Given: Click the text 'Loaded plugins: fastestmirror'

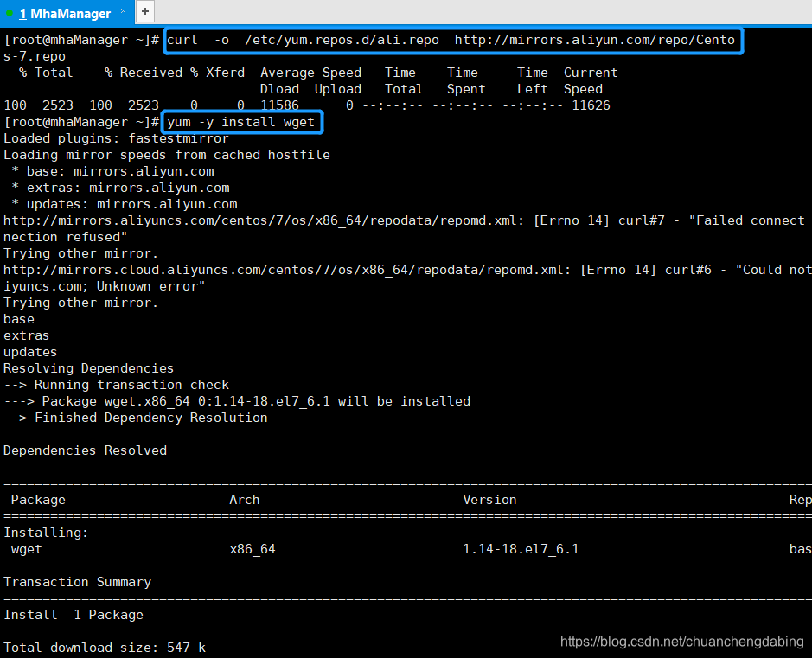Looking at the screenshot, I should pyautogui.click(x=116, y=138).
